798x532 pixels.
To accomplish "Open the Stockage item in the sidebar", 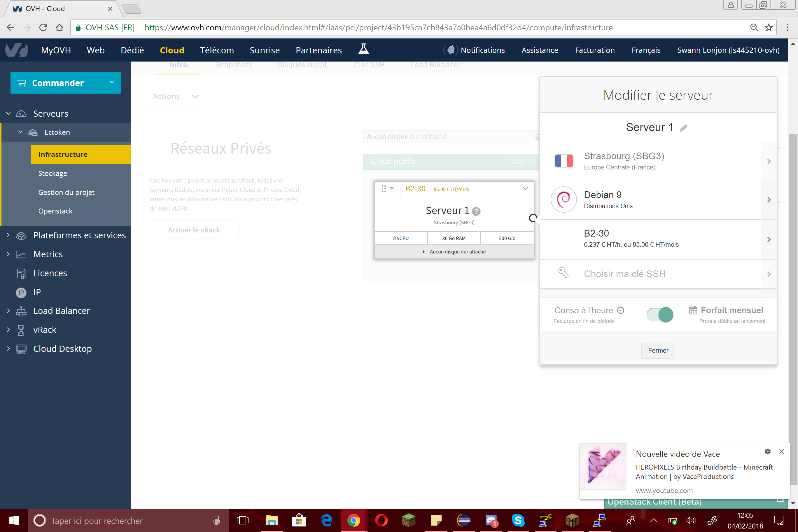I will click(x=52, y=173).
